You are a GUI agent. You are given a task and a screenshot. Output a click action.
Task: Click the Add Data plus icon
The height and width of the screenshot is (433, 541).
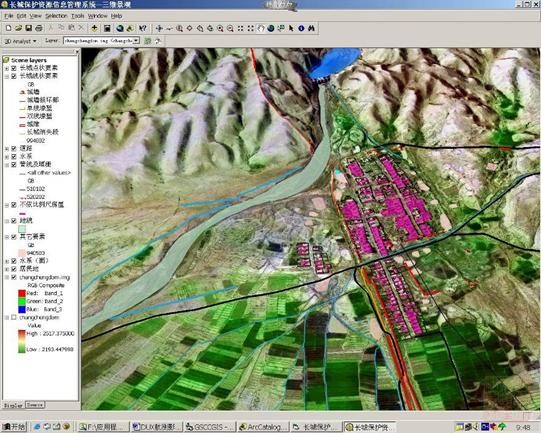(94, 28)
